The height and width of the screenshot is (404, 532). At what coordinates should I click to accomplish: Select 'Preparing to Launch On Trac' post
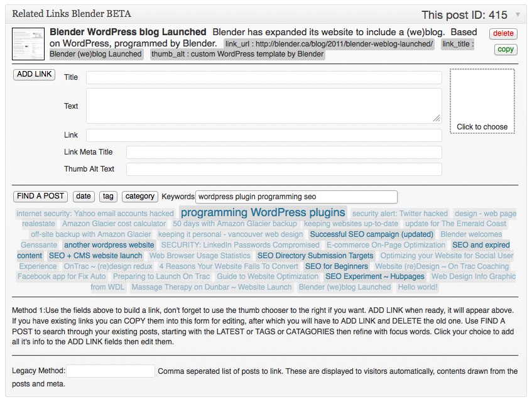(161, 276)
